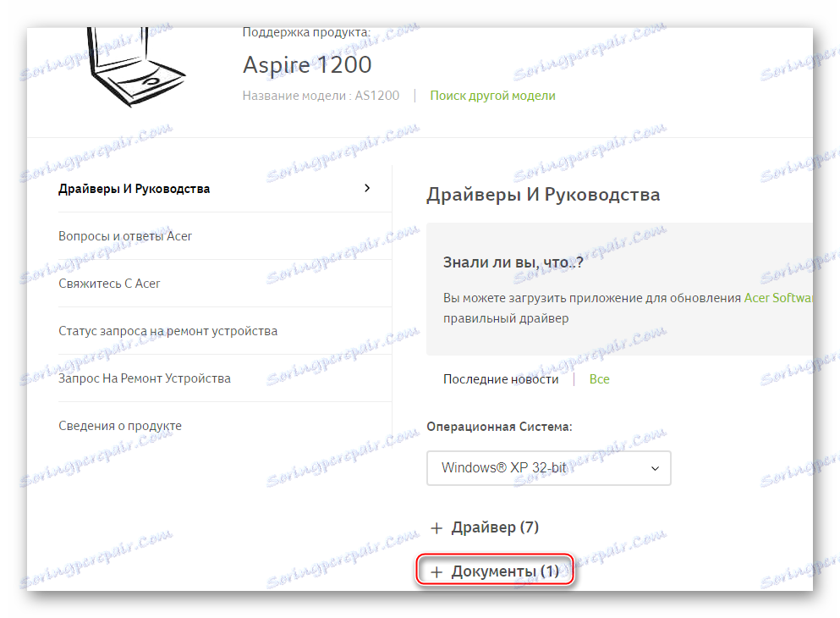The image size is (840, 618).
Task: Go to Свяжитесь С Acer
Action: click(x=109, y=284)
